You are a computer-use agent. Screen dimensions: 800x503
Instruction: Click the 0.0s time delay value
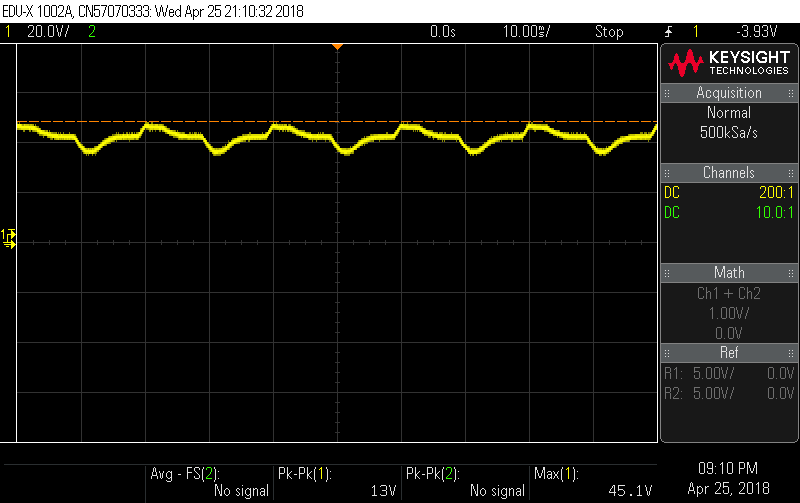[442, 32]
